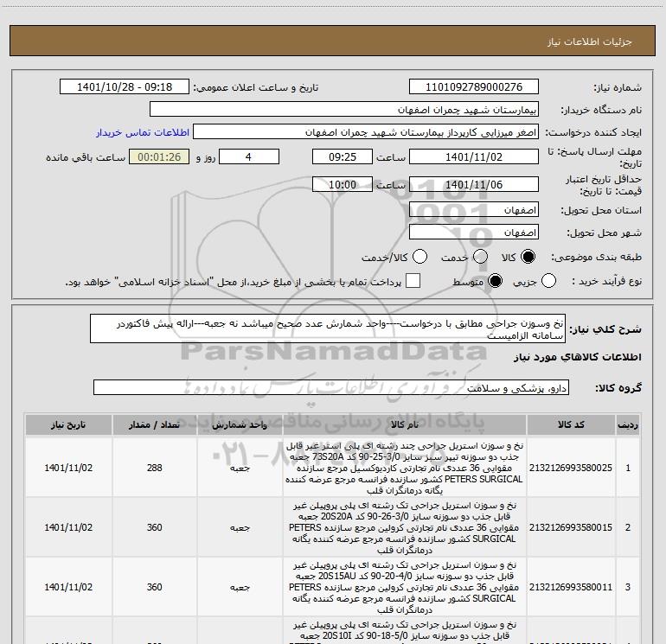Click product code 2132126993580011
The width and height of the screenshot is (666, 644).
571,587
